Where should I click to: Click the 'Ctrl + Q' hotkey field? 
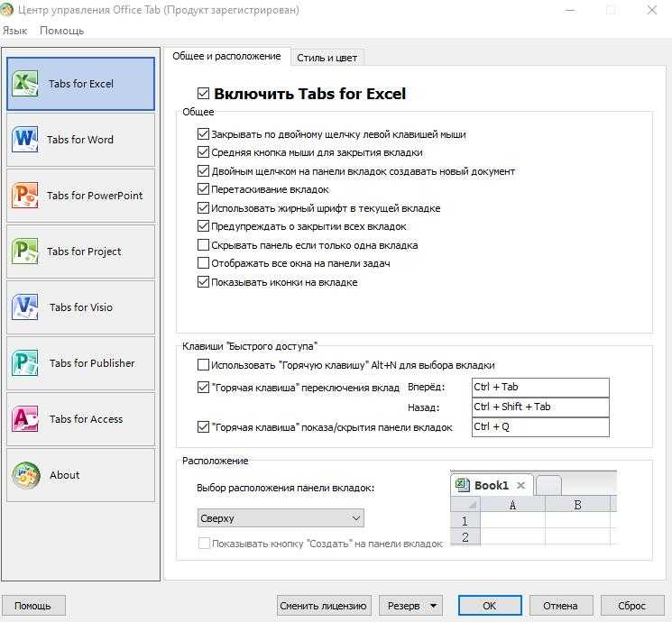(x=540, y=426)
